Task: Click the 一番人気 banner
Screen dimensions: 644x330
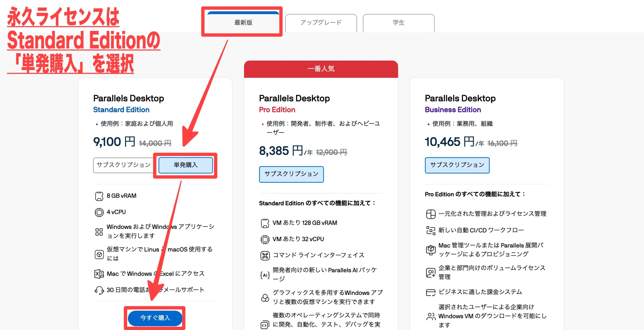Action: (x=321, y=69)
